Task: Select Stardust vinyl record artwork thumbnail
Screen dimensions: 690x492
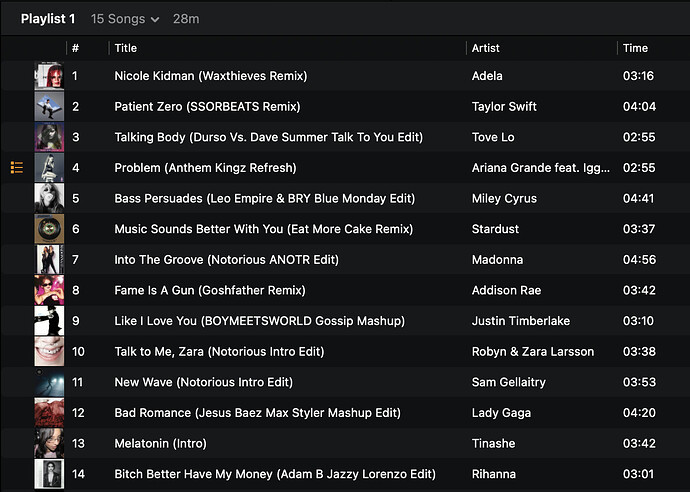Action: click(x=49, y=229)
